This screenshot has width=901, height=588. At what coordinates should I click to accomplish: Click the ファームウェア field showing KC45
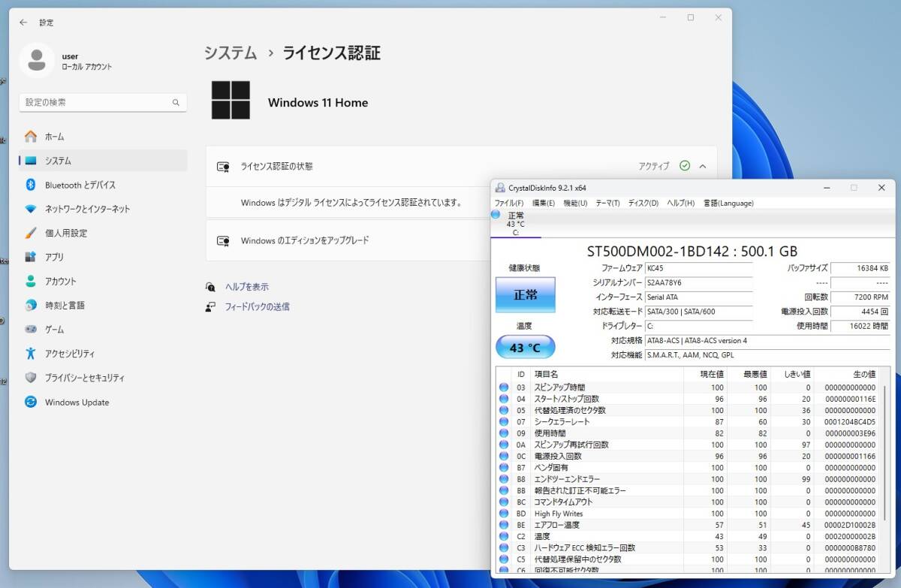click(698, 268)
